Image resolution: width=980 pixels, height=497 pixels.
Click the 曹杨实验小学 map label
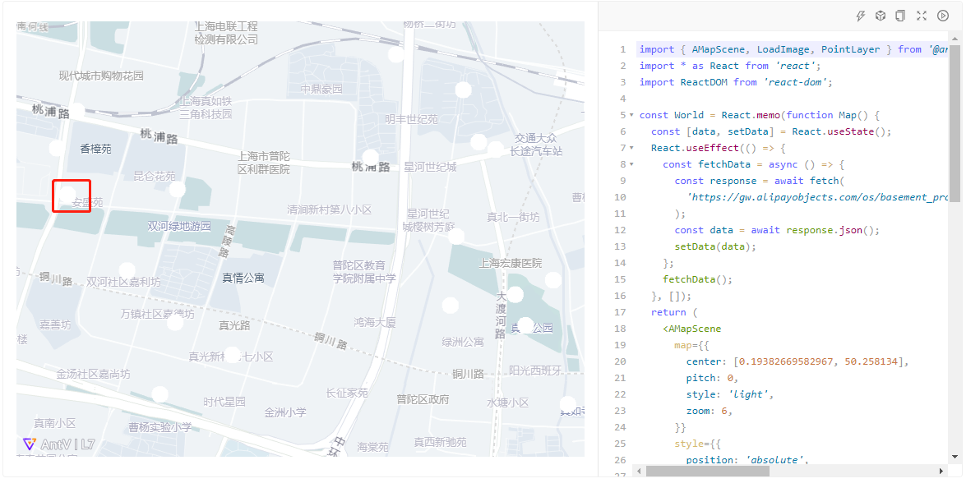(160, 428)
